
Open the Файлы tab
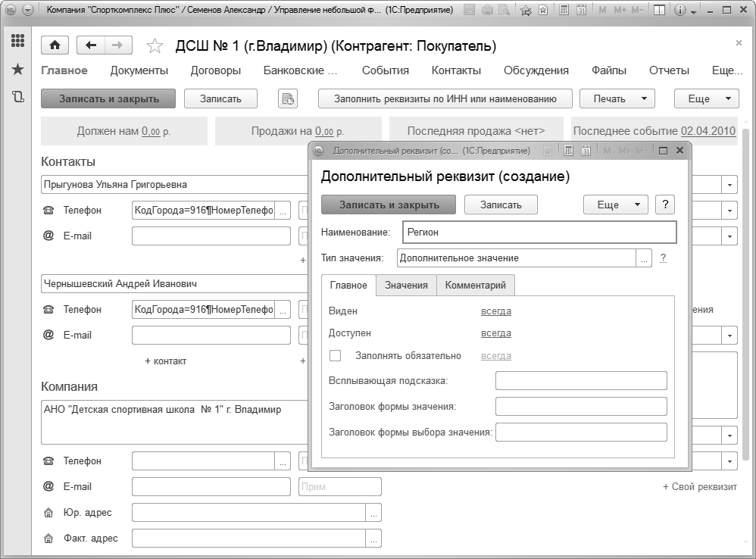(609, 70)
